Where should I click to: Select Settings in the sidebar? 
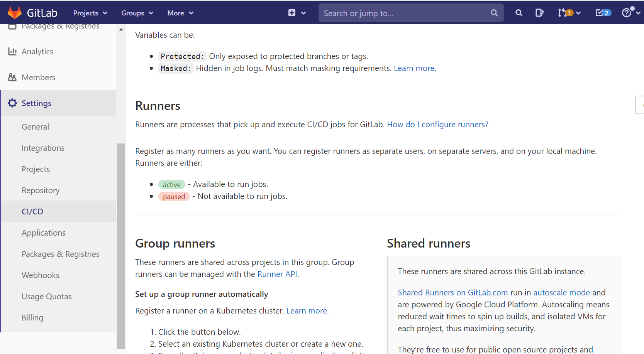(x=58, y=103)
